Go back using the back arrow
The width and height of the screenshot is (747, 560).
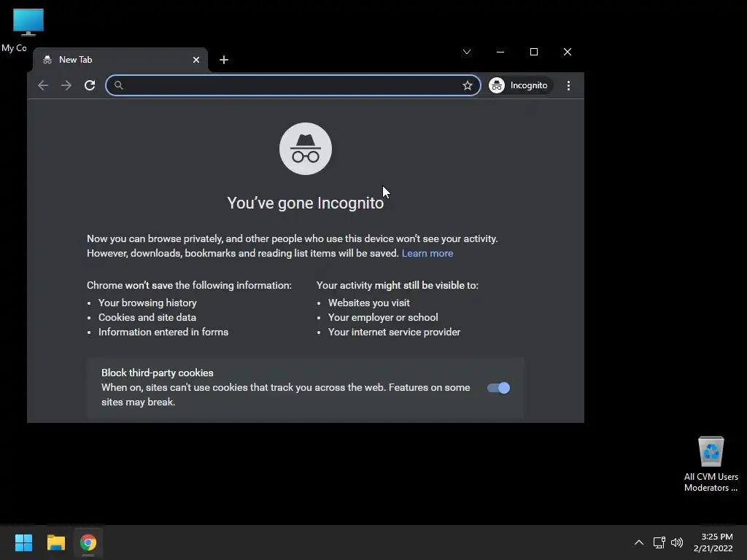point(43,85)
